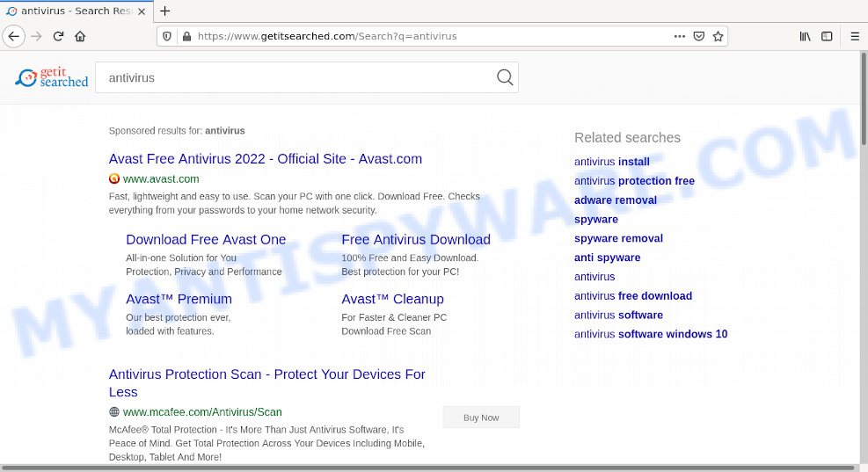Viewport: 868px width, 472px height.
Task: Select related search anti spyware
Action: tap(608, 258)
